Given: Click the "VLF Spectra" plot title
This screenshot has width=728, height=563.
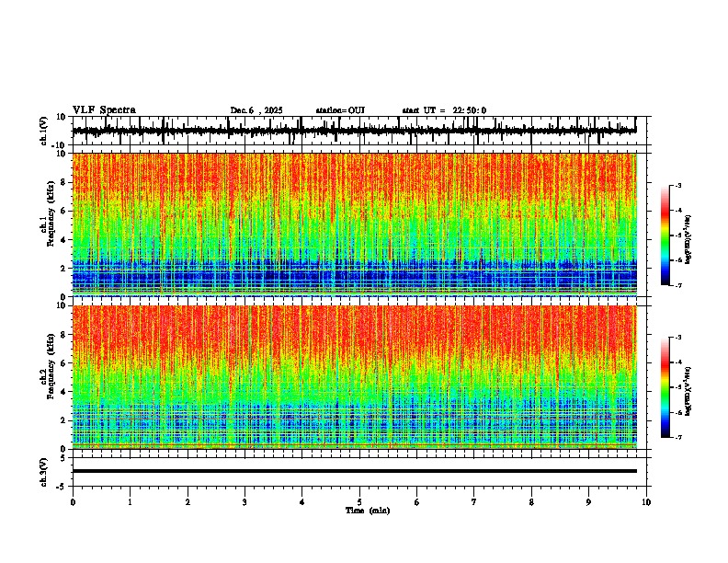Looking at the screenshot, I should tap(104, 110).
